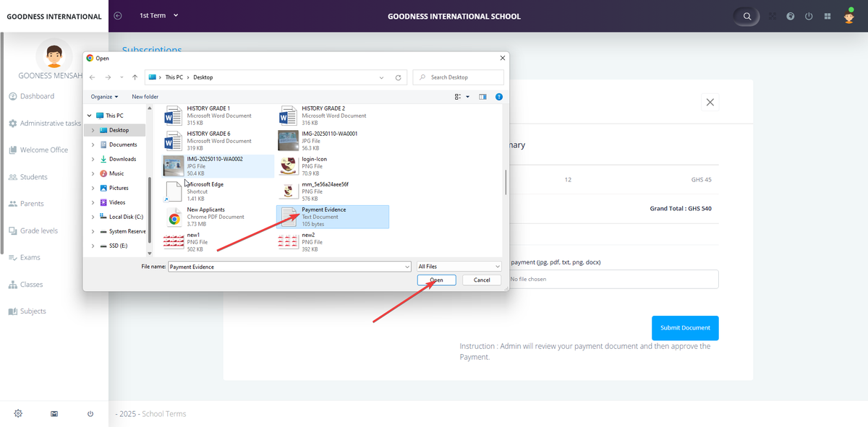The image size is (868, 427).
Task: Select the Payment Evidence text file
Action: (323, 215)
